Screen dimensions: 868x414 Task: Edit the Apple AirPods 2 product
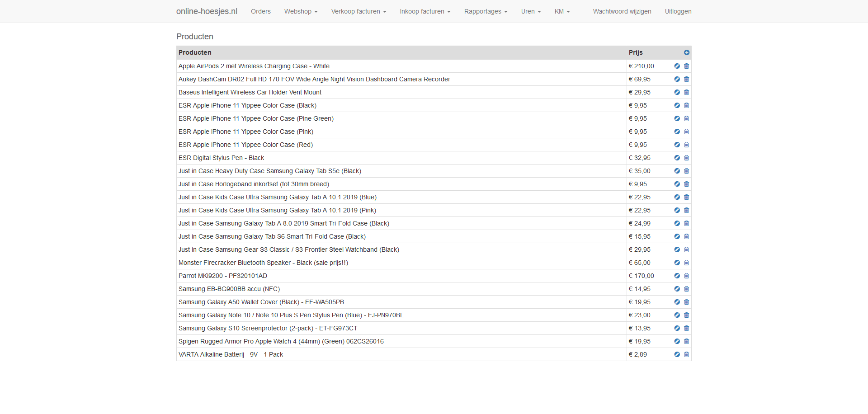(x=677, y=66)
